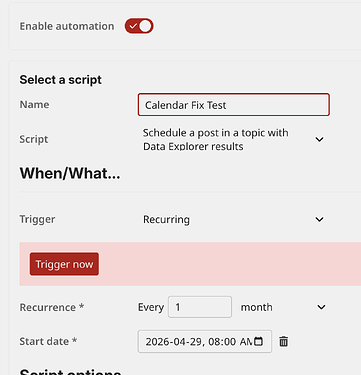Viewport: 361px width, 375px height.
Task: Toggle the Enable automation switch
Action: (139, 26)
